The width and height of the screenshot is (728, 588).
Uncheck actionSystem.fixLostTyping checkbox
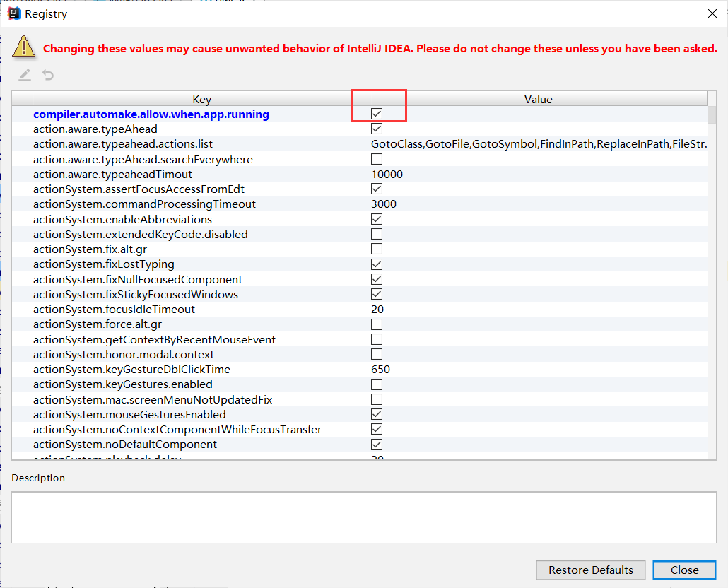[377, 264]
